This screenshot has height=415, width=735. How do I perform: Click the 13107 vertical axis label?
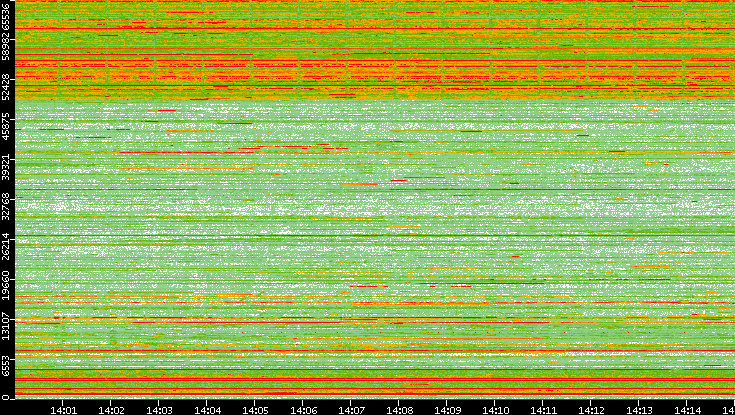(5, 325)
